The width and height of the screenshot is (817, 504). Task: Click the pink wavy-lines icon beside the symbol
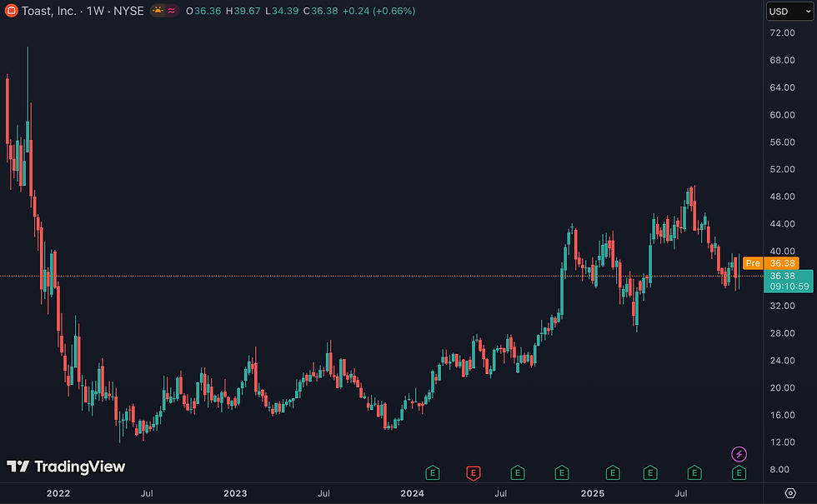pyautogui.click(x=172, y=10)
